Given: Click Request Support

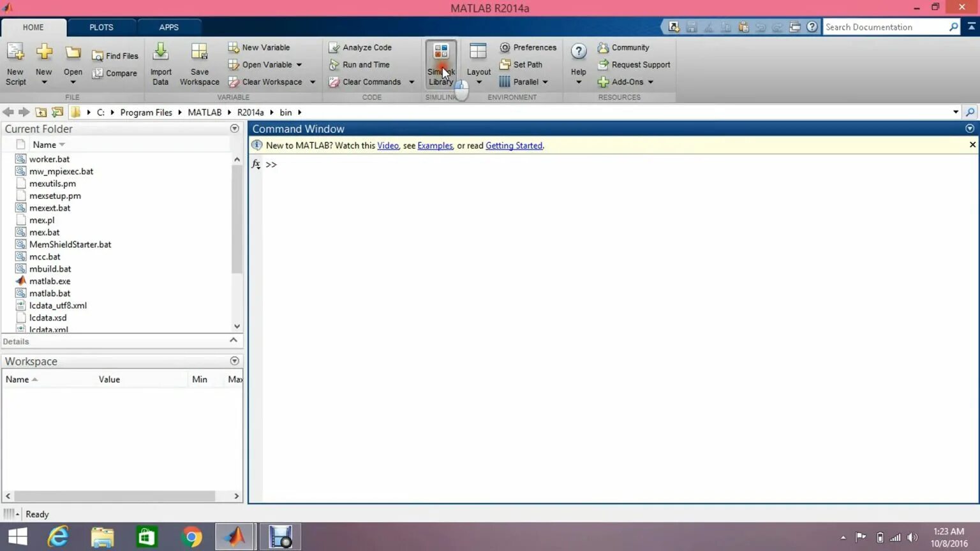Looking at the screenshot, I should [x=634, y=64].
